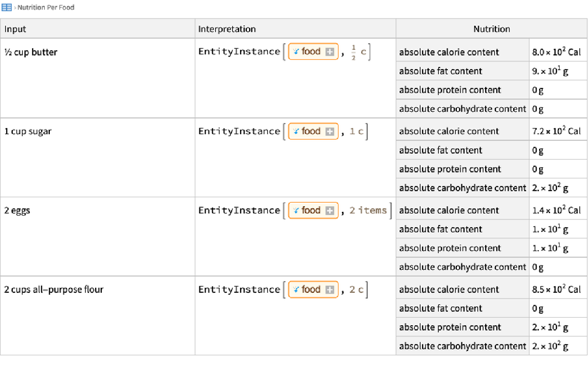588x367 pixels.
Task: Click the '2 items' quantity in eggs row
Action: pyautogui.click(x=368, y=210)
